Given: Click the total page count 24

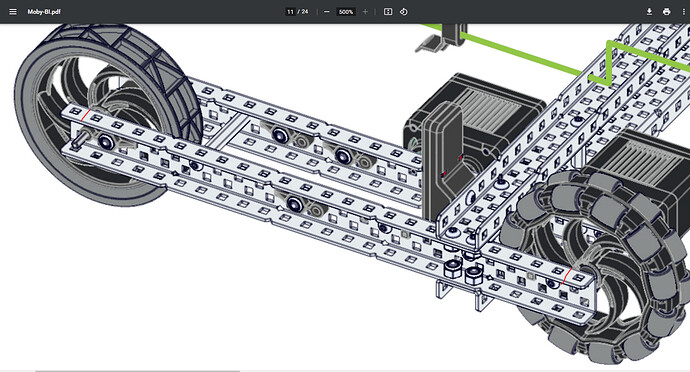Looking at the screenshot, I should (x=305, y=12).
